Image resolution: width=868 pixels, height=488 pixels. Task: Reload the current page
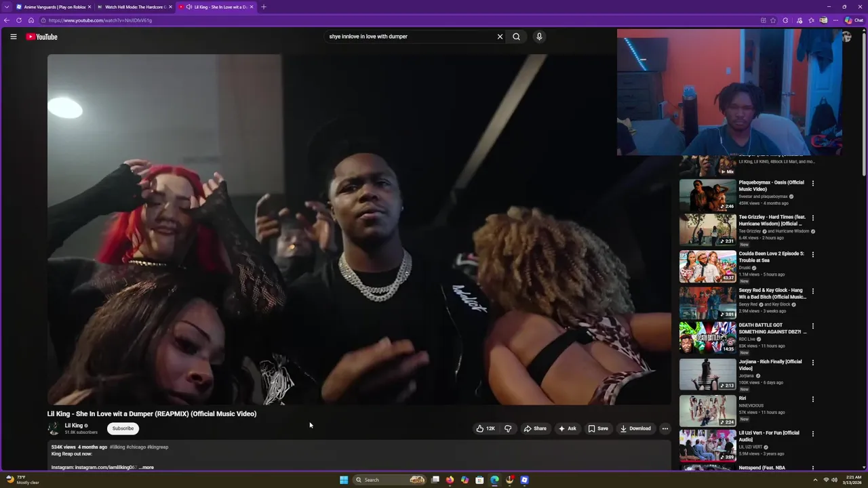coord(19,20)
